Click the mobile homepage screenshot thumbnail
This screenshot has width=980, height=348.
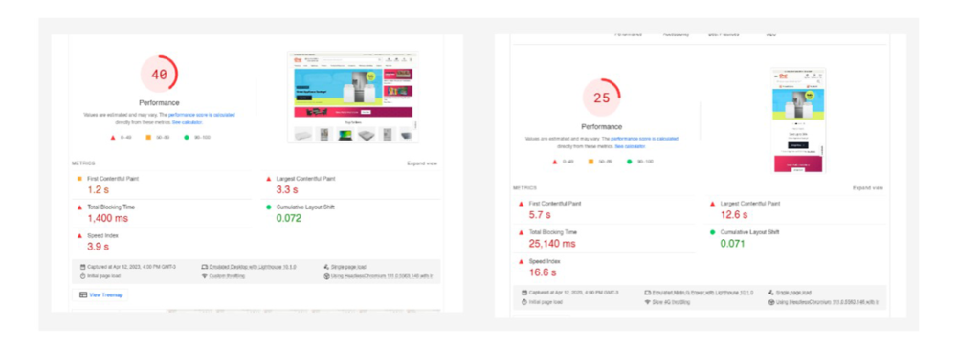(x=798, y=120)
